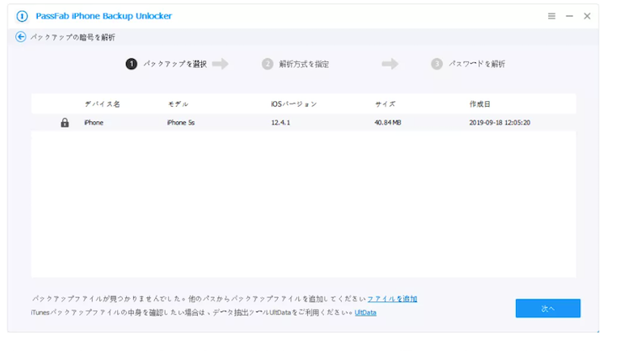Screen dimensions: 644x351
Task: Select the lock icon in iPhone row
Action: 65,122
